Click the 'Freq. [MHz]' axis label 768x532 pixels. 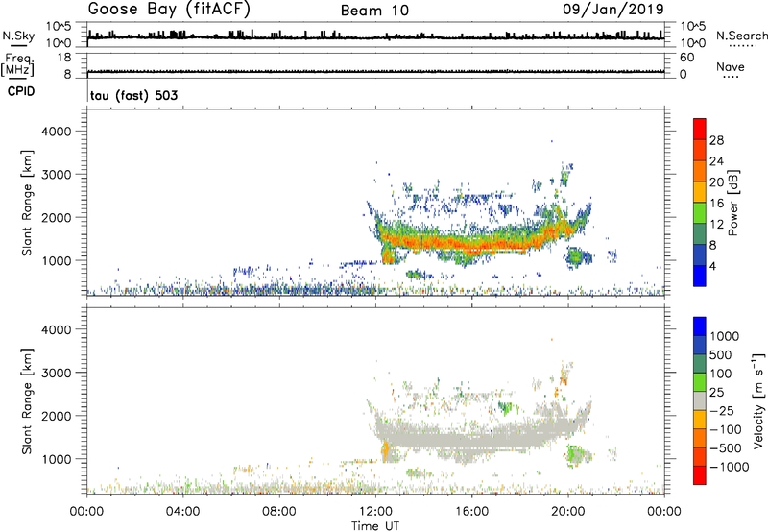pyautogui.click(x=17, y=64)
